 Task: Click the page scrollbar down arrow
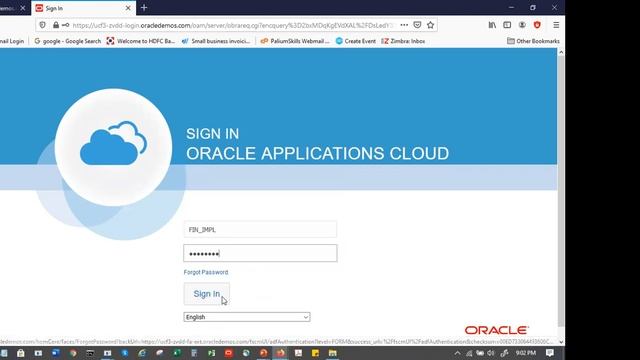point(561,342)
